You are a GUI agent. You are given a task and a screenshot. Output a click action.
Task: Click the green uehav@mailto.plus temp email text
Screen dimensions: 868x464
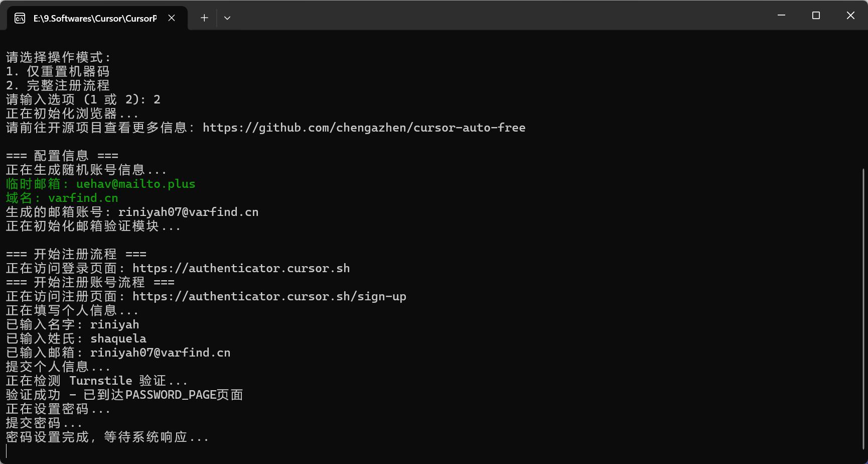(135, 184)
